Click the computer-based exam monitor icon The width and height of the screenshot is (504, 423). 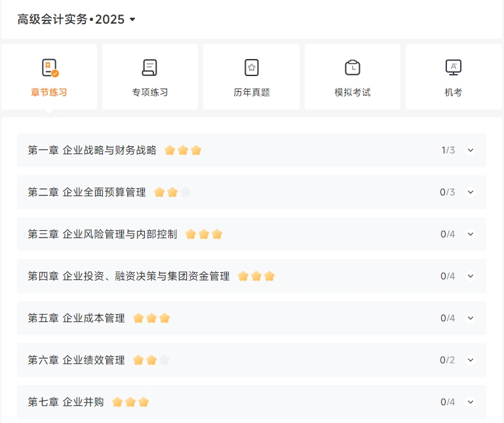click(x=453, y=68)
